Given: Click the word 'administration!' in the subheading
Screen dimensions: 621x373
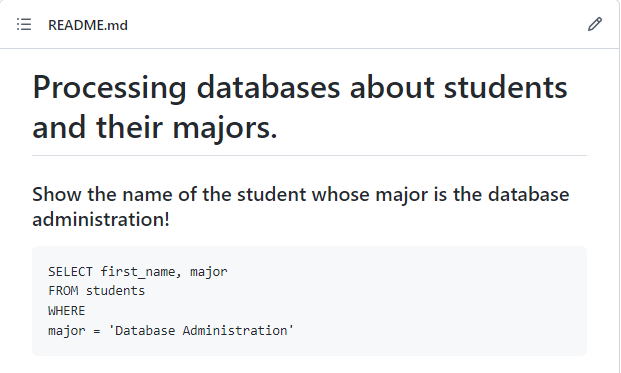Looking at the screenshot, I should 101,219.
